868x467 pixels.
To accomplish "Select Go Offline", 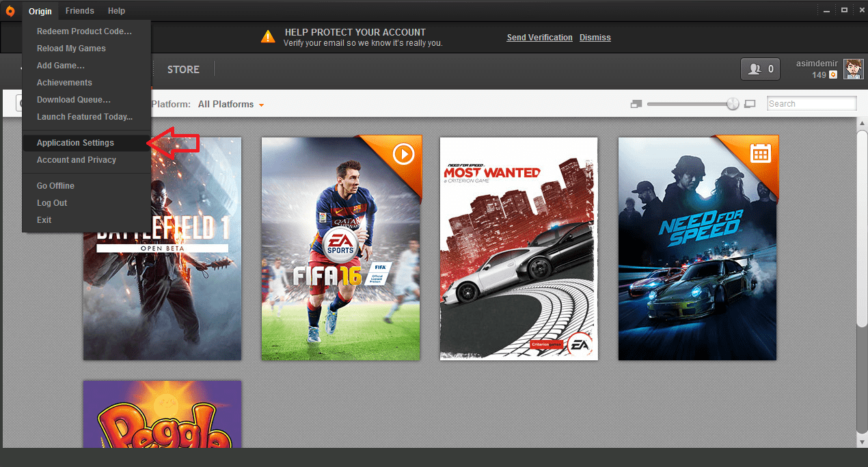I will tap(86, 186).
